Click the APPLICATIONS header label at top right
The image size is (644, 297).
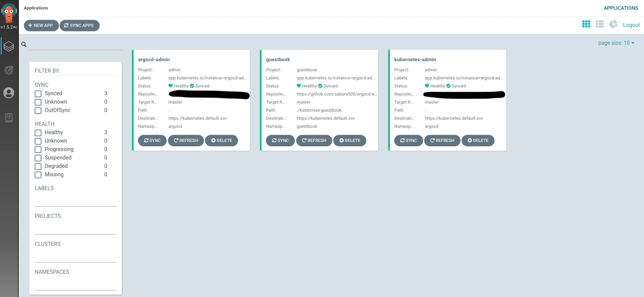(x=621, y=8)
